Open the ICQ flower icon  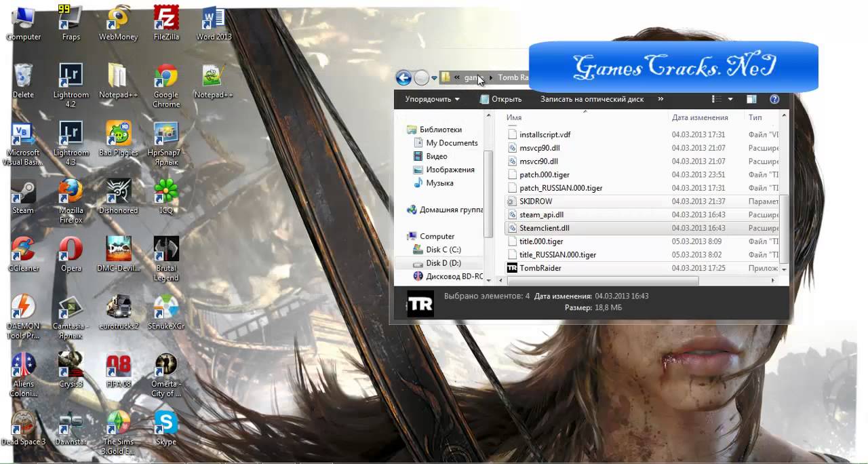166,197
